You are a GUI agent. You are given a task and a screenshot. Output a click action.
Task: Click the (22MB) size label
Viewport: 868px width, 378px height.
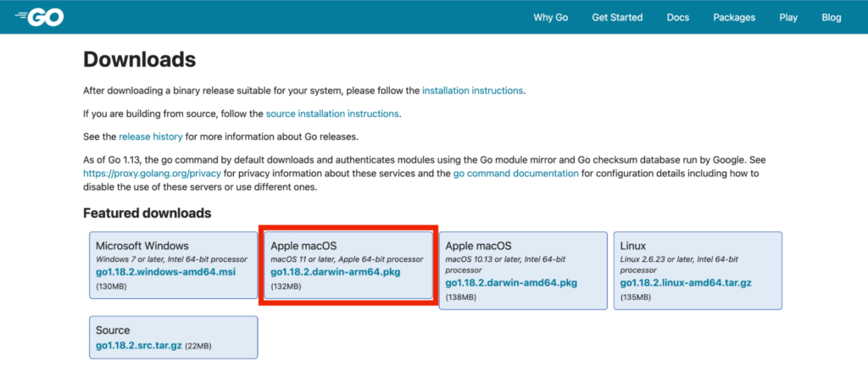198,346
